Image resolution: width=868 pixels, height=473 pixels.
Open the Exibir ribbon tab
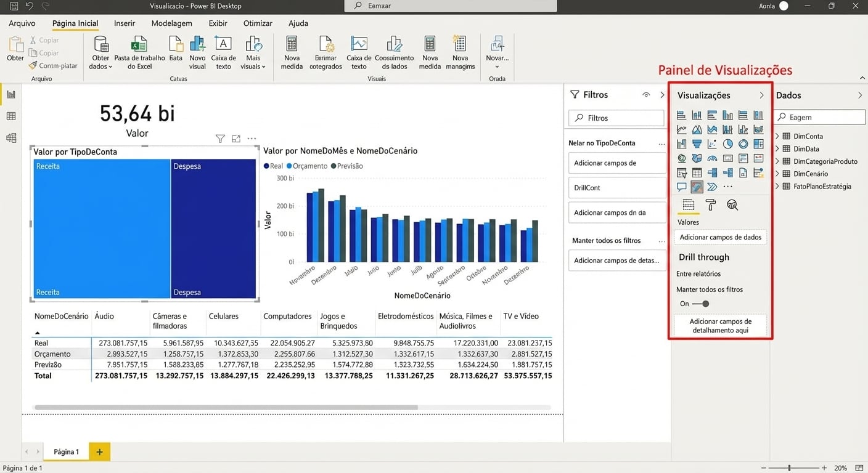(x=218, y=23)
